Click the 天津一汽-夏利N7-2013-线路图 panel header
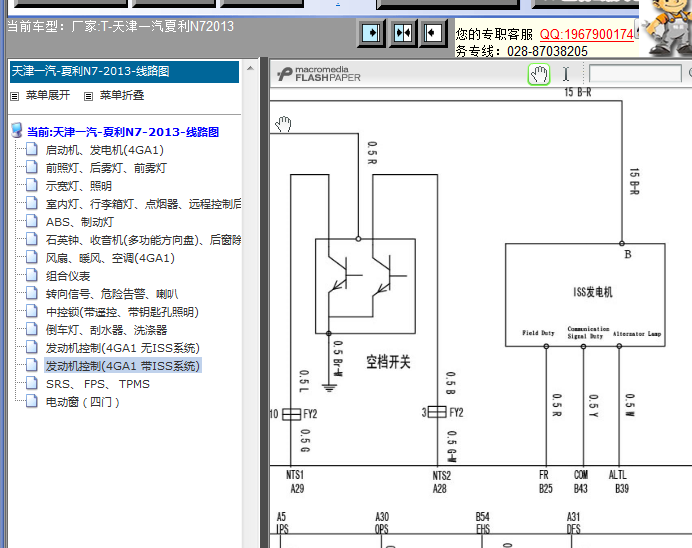692x548 pixels. (x=124, y=71)
